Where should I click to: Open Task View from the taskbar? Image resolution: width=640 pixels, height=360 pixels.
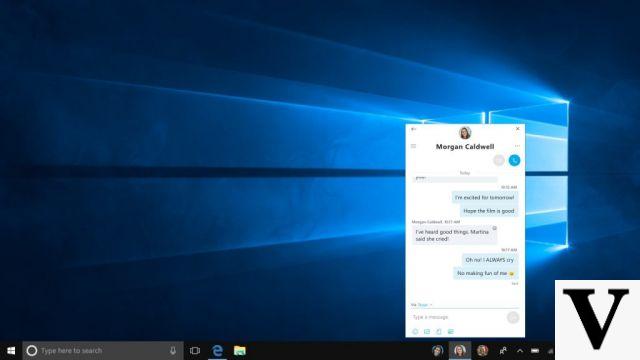[x=195, y=351]
